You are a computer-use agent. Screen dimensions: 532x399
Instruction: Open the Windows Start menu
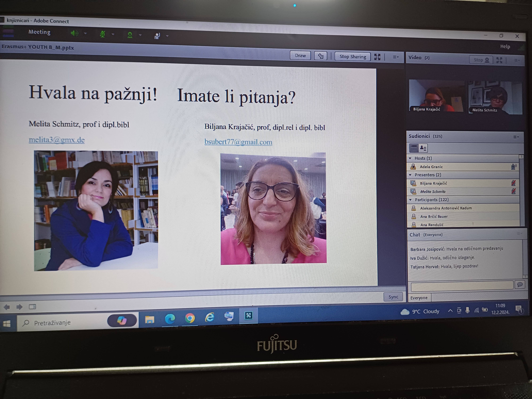[x=7, y=324]
